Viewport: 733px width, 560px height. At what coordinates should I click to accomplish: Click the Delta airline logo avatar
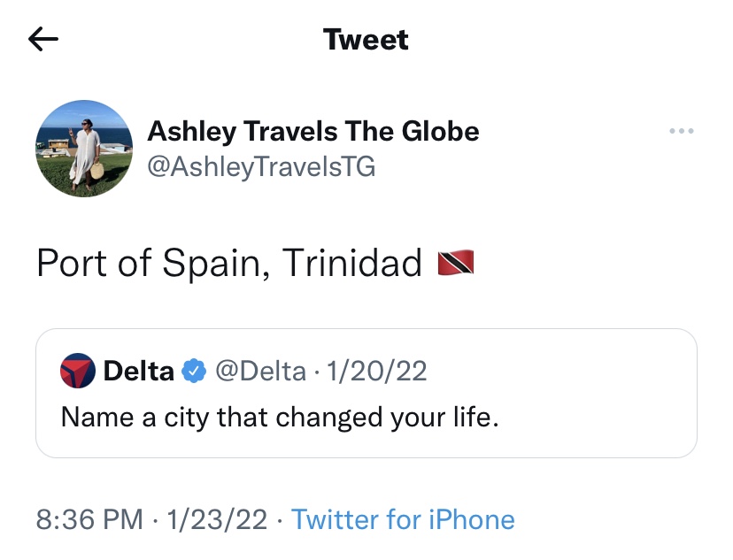click(x=78, y=371)
